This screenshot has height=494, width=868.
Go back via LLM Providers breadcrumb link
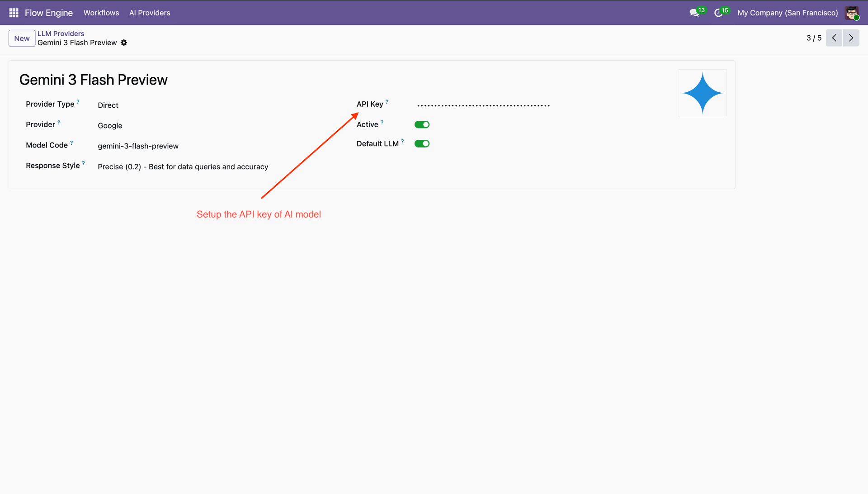(61, 33)
